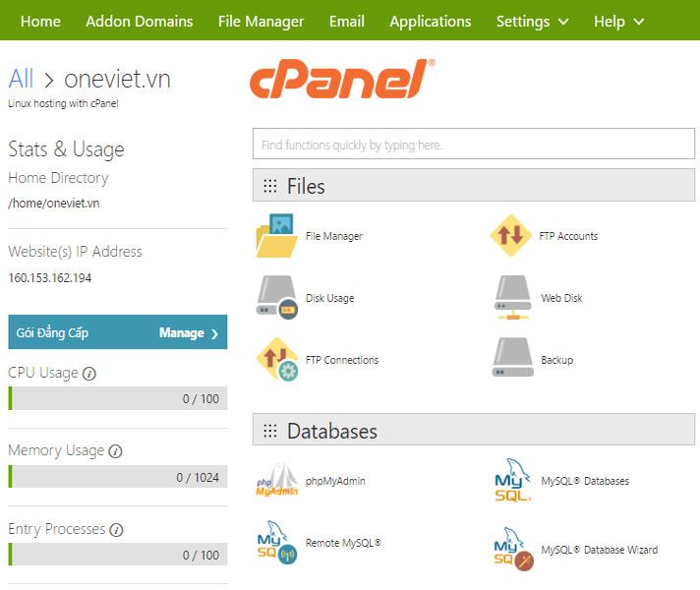Open the File Manager folder icon
Screen dimensions: 700x590
(276, 236)
